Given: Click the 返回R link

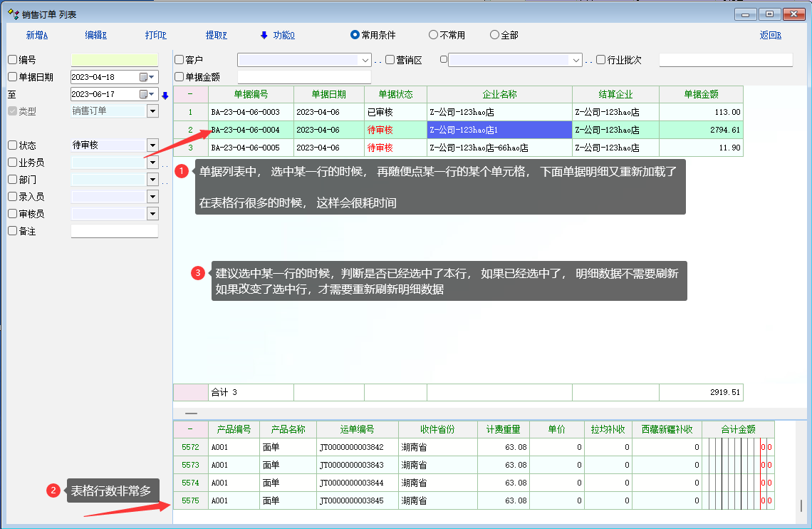Looking at the screenshot, I should [770, 35].
